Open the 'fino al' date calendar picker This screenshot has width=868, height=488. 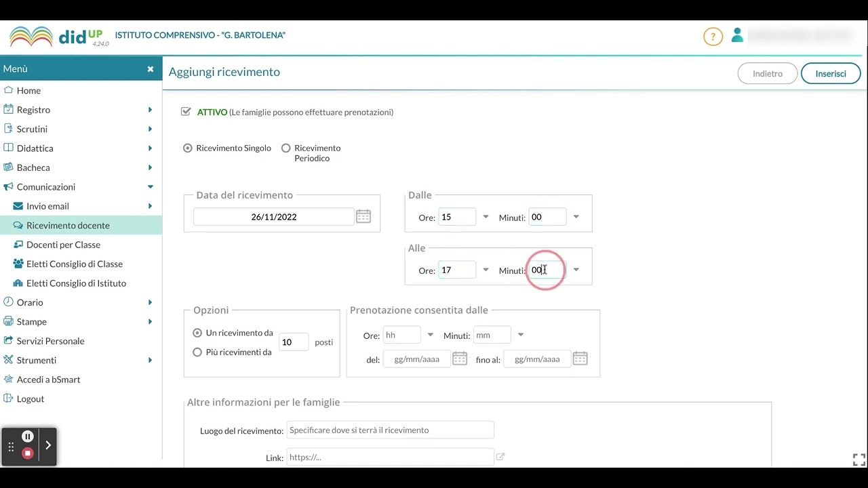click(x=580, y=359)
